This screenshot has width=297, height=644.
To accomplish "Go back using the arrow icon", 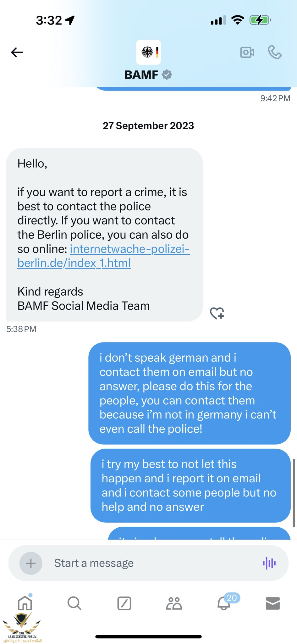I will coord(17,52).
